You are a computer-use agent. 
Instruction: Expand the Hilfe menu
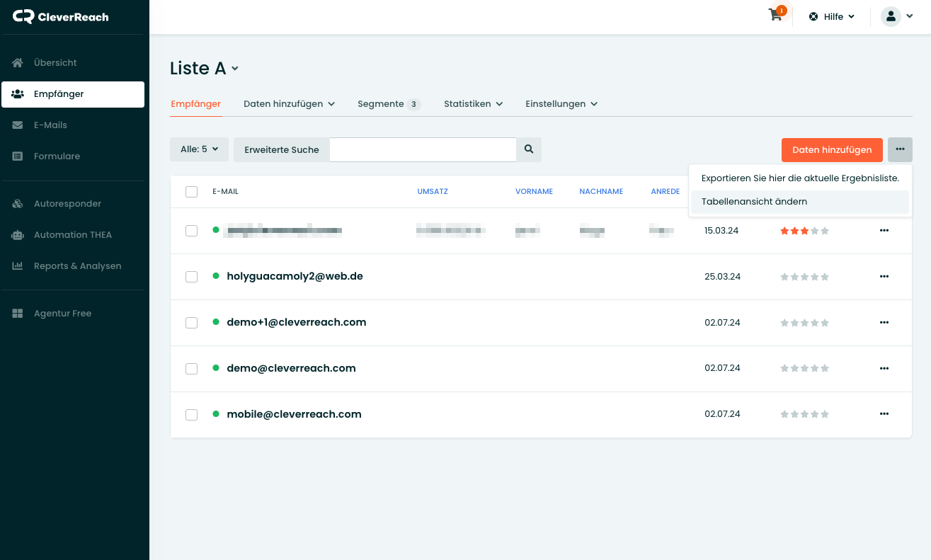(x=833, y=16)
